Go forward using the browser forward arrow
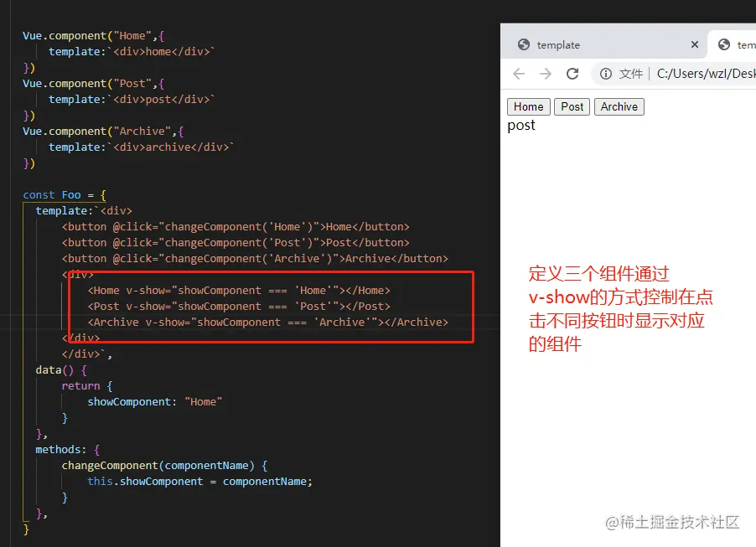 tap(546, 74)
